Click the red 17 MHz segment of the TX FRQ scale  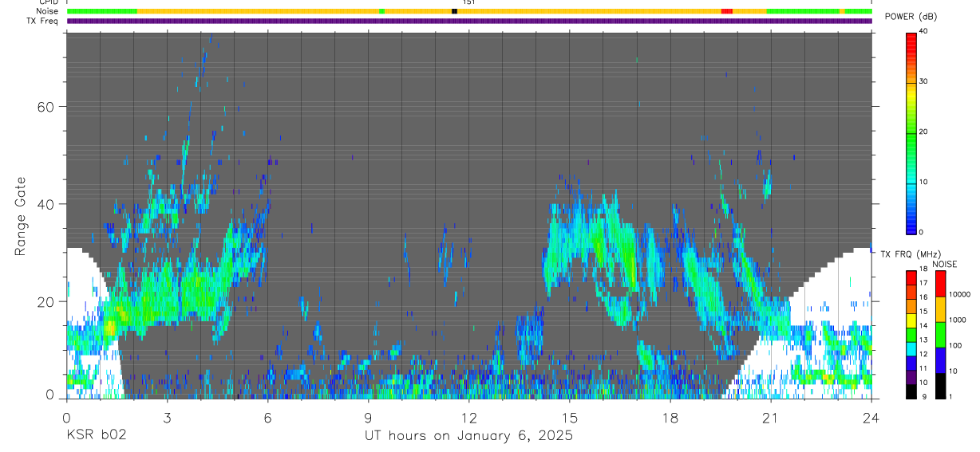(911, 278)
